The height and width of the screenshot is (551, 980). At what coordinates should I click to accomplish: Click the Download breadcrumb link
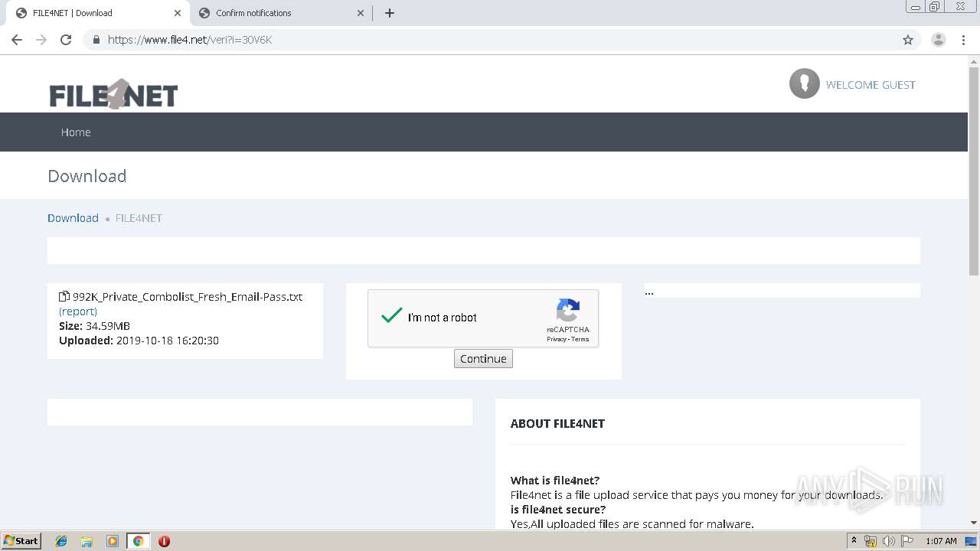[x=73, y=218]
